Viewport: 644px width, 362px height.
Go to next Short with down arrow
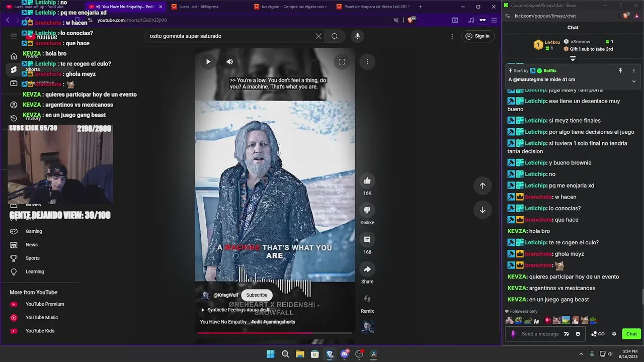tap(482, 210)
